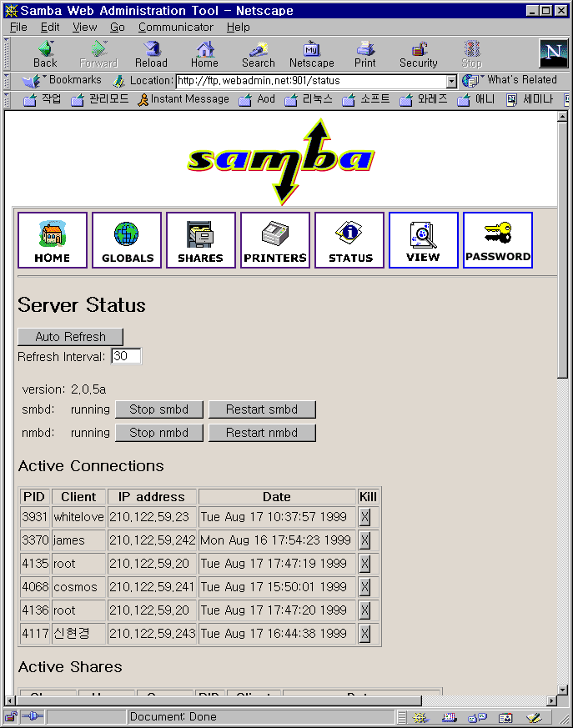573x728 pixels.
Task: Open the SHARES configuration icon
Action: pyautogui.click(x=201, y=240)
